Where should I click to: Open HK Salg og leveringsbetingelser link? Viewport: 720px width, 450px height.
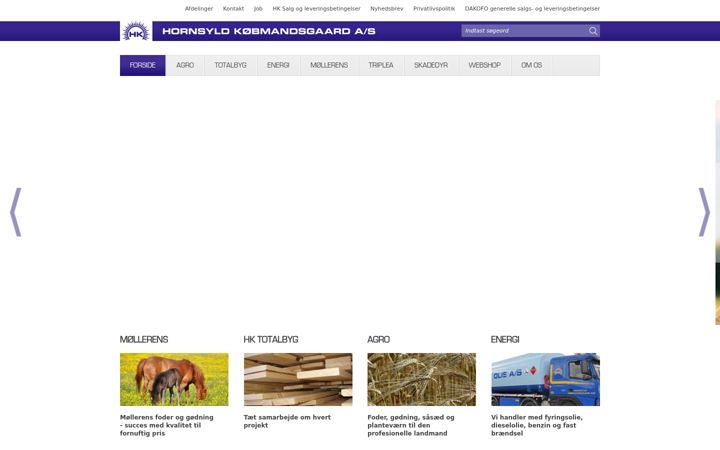(316, 9)
